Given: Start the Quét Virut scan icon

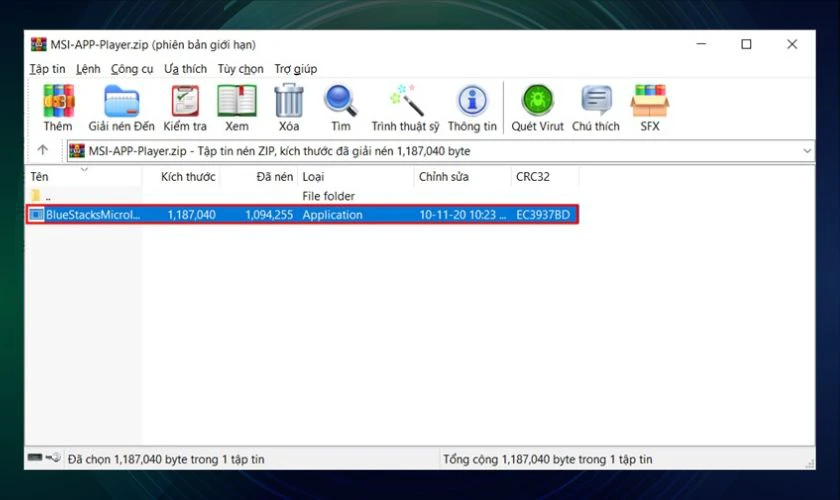Looking at the screenshot, I should pyautogui.click(x=537, y=101).
